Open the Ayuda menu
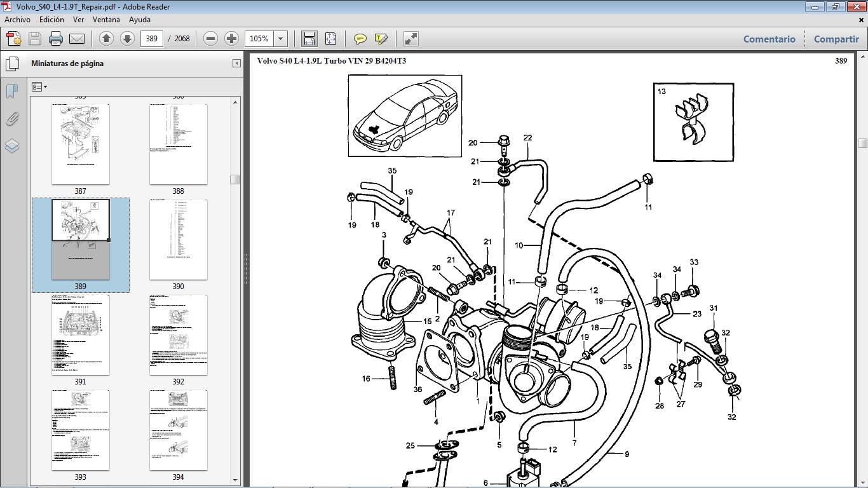Screen dimensions: 868x488 click(x=140, y=20)
